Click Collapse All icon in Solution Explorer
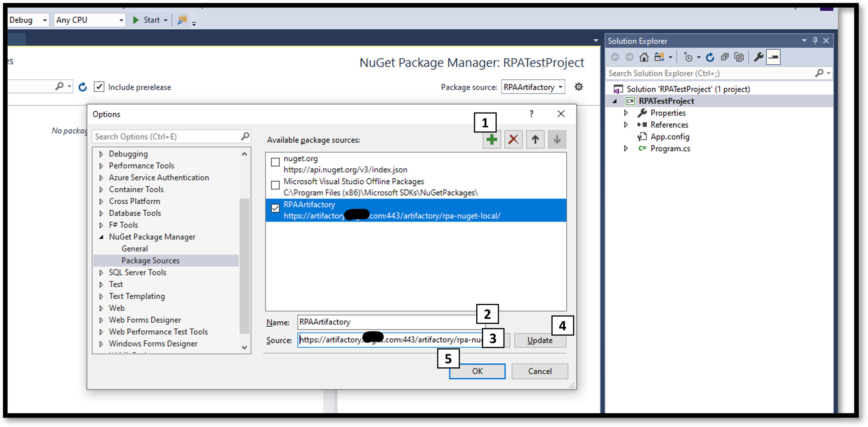This screenshot has width=868, height=427. click(x=725, y=57)
